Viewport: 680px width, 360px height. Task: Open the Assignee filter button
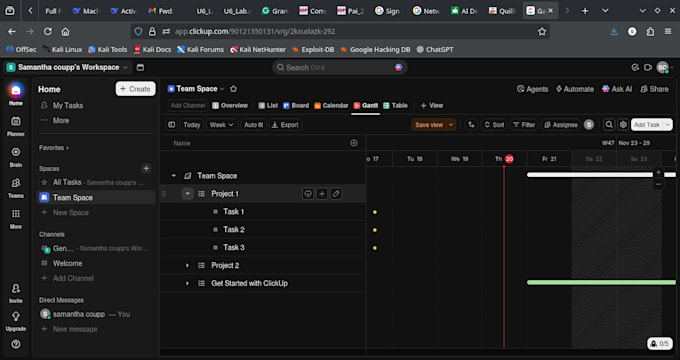561,125
